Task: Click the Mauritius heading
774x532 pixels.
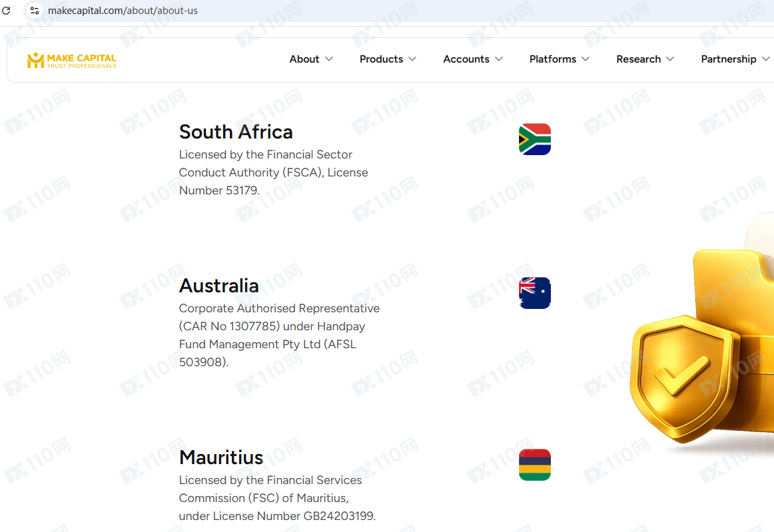Action: (221, 457)
